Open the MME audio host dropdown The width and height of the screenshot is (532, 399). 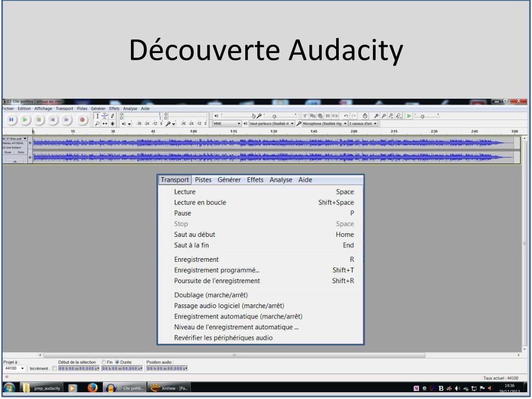click(227, 124)
